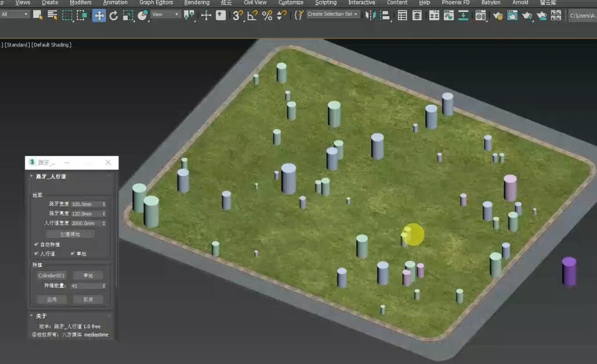The height and width of the screenshot is (364, 597).
Task: Toggle the 人行道 checkbox
Action: point(36,253)
